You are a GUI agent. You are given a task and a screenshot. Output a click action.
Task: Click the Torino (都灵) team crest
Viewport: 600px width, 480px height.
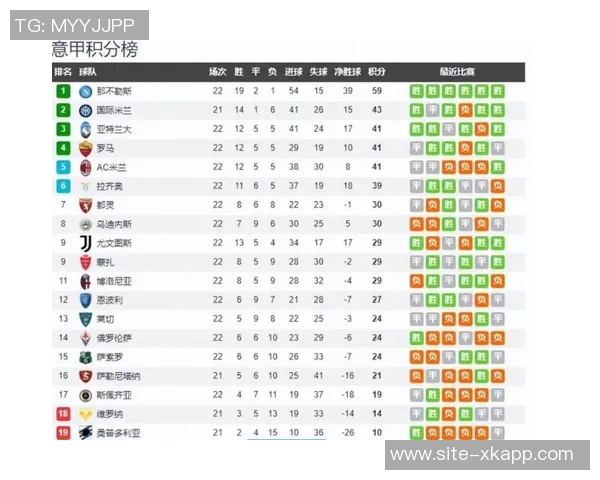click(x=86, y=205)
